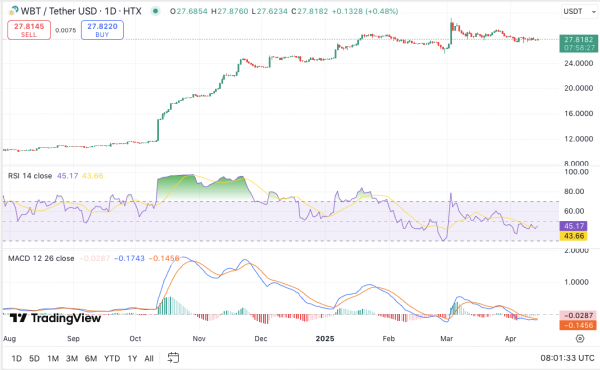Select the All time range
Image resolution: width=600 pixels, height=370 pixels.
[x=149, y=359]
